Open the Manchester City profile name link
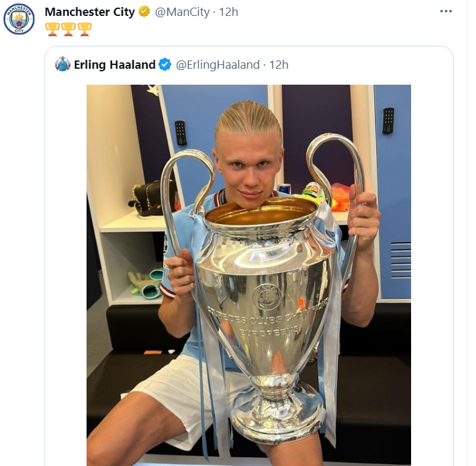Screen dimensions: 476x466 click(89, 12)
